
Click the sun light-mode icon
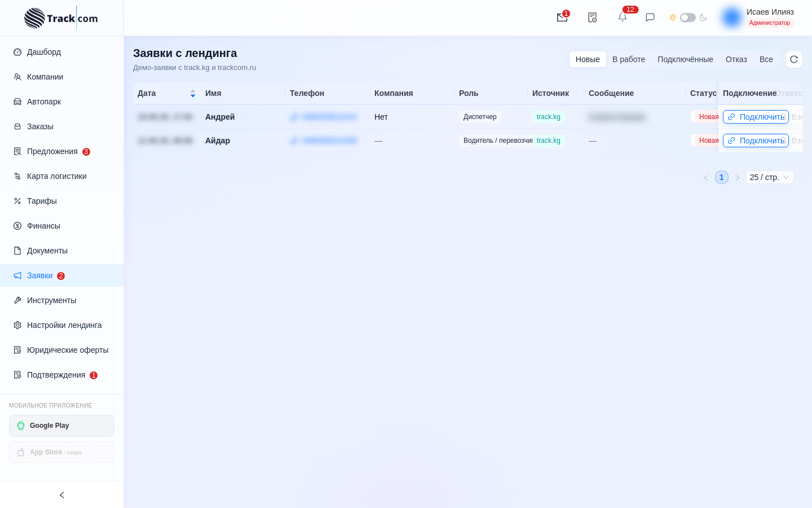point(673,17)
